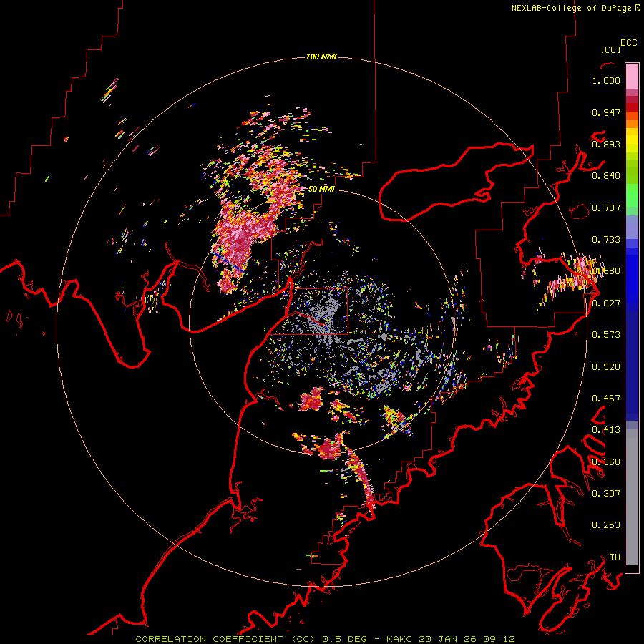Pick the 0.840 scale value

(606, 176)
